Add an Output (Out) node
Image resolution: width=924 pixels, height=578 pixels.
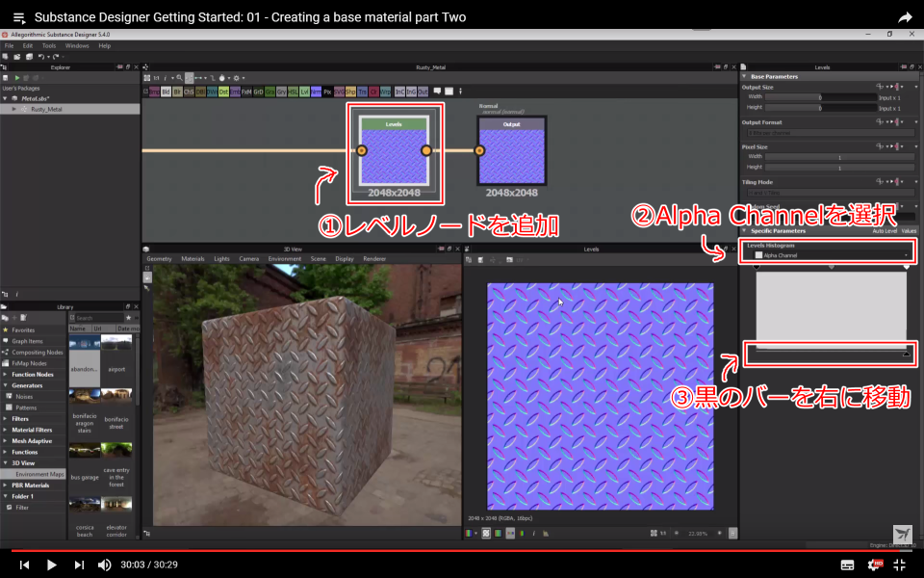[423, 92]
